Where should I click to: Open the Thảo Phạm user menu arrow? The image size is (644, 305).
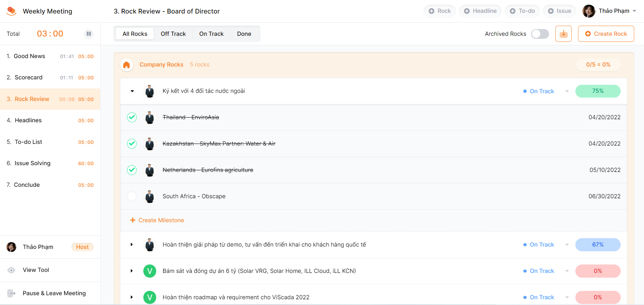click(x=635, y=11)
